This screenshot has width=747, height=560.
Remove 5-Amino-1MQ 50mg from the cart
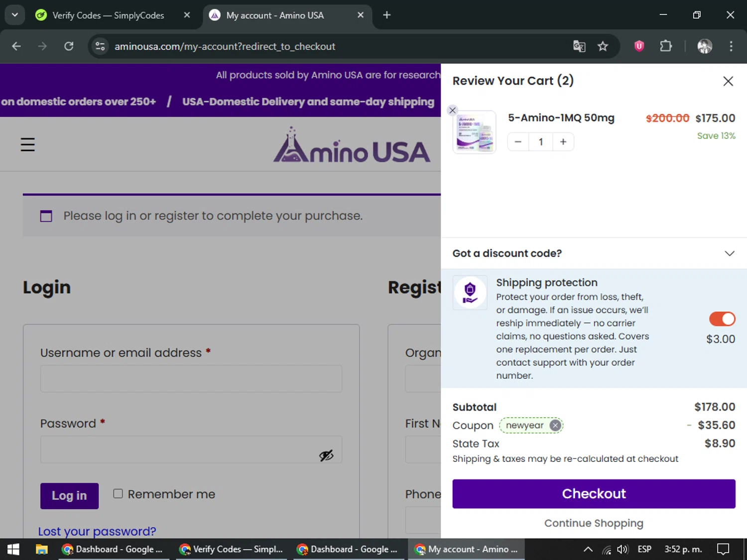click(x=452, y=111)
